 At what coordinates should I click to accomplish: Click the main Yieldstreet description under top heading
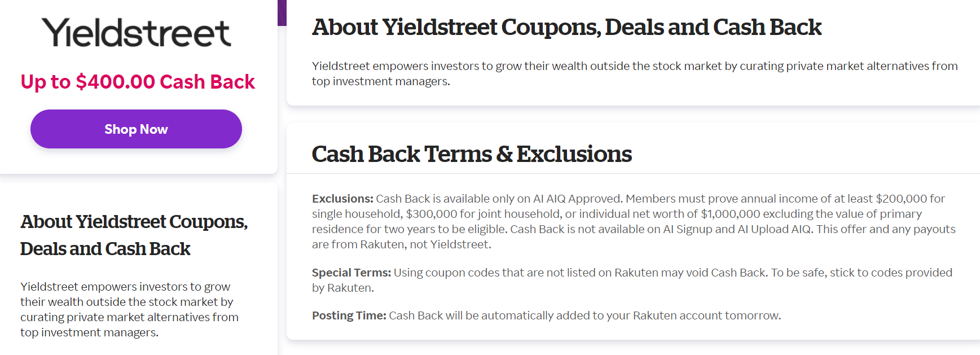635,73
